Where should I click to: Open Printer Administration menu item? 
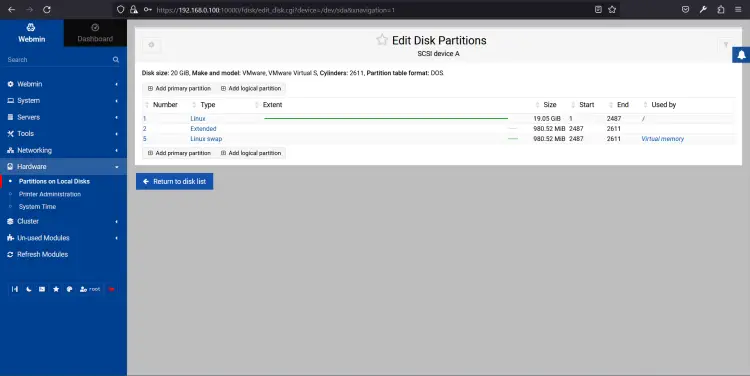pyautogui.click(x=50, y=194)
